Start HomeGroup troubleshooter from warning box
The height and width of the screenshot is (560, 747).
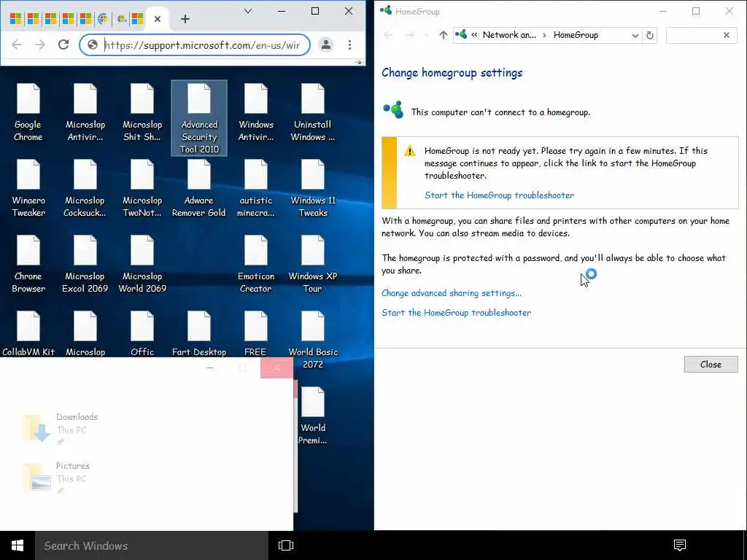499,195
